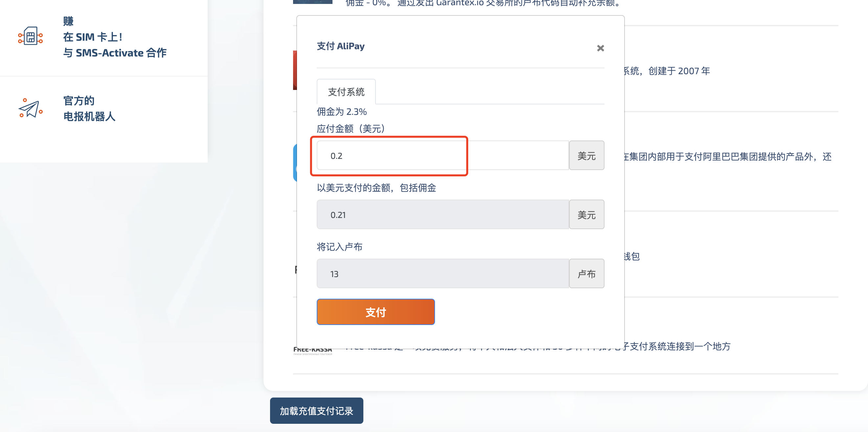Viewport: 868px width, 432px height.
Task: Select the 支付系统 tab
Action: (346, 92)
